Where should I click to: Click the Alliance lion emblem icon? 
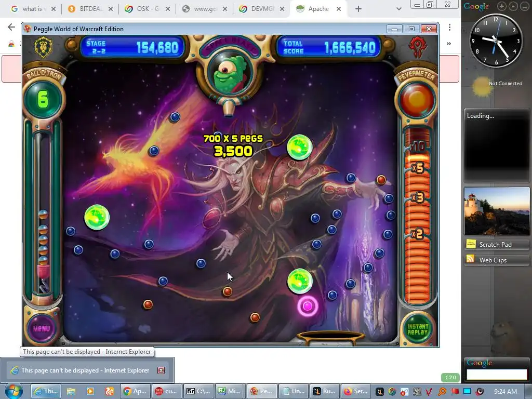44,47
